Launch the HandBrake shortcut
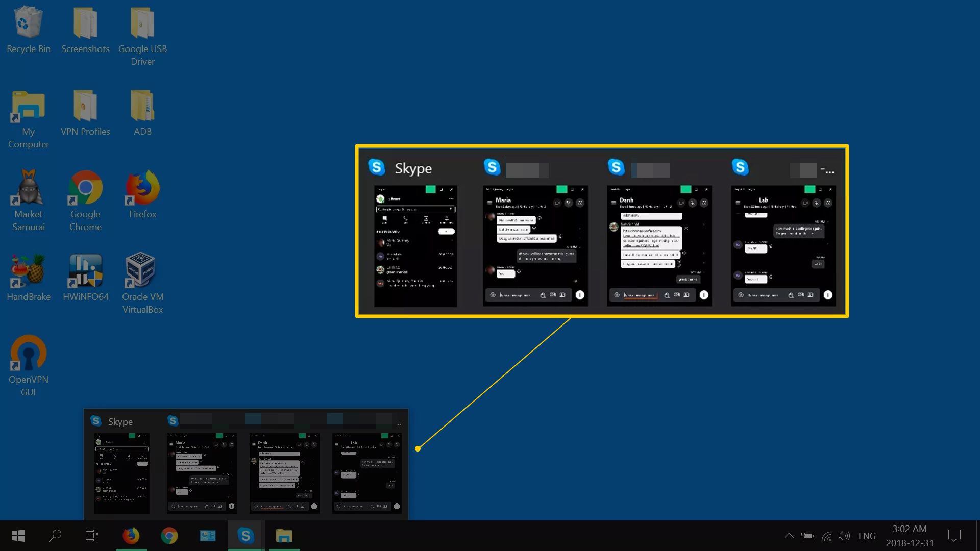Viewport: 980px width, 551px height. 28,278
